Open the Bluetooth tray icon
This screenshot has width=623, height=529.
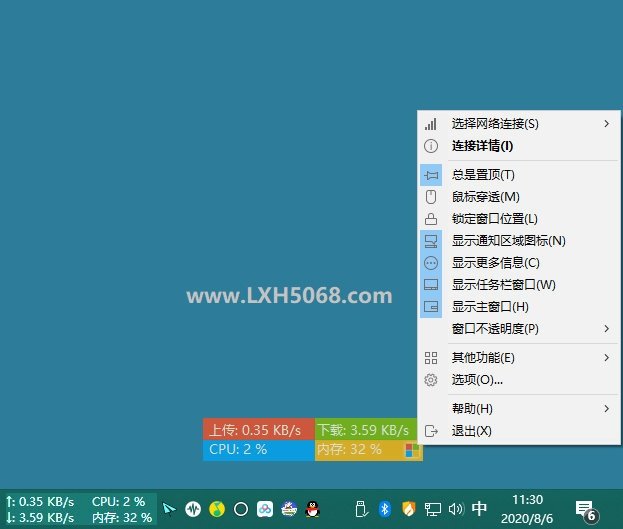point(385,509)
